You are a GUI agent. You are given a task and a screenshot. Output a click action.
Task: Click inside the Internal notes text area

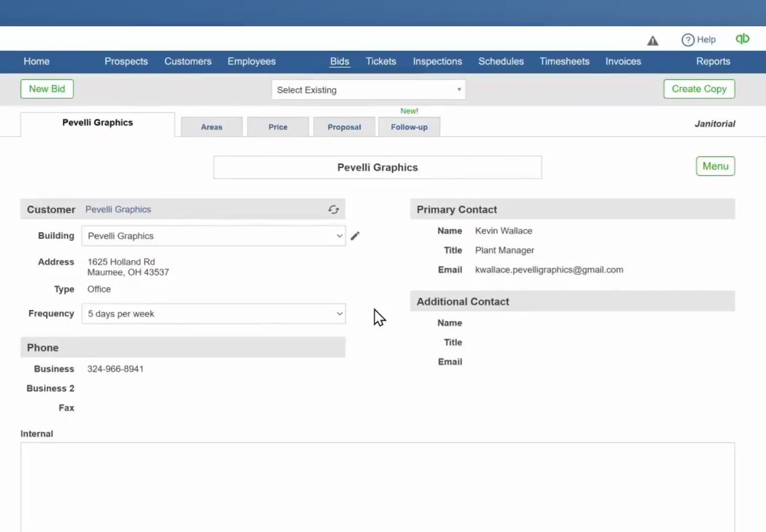(x=378, y=487)
